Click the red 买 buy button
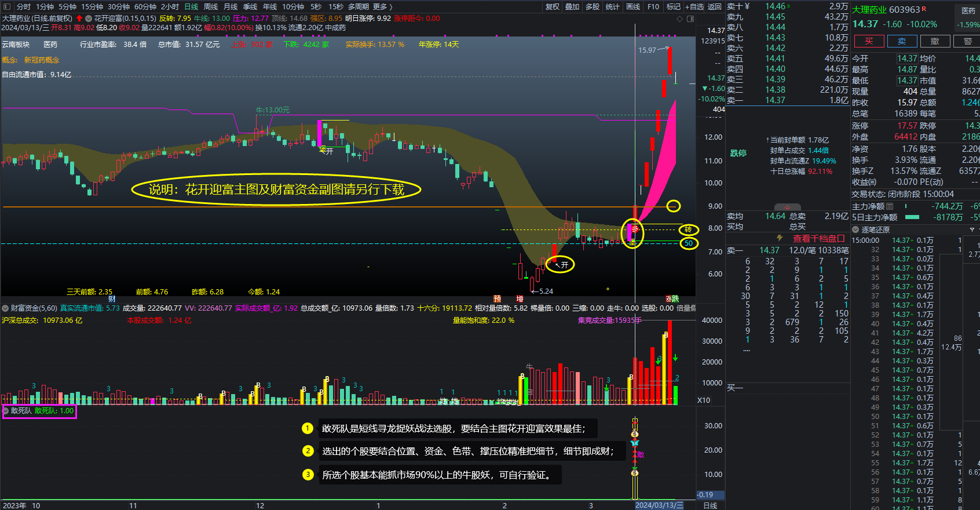Screen dimensions: 980x510 tap(869, 41)
